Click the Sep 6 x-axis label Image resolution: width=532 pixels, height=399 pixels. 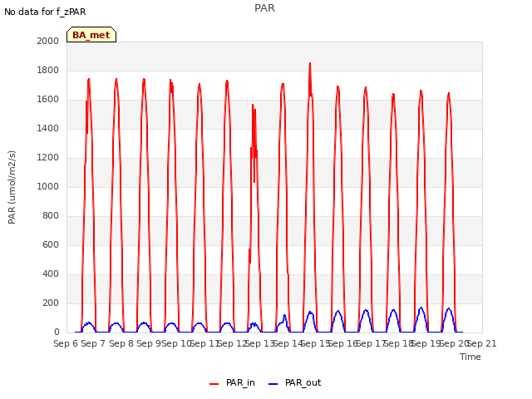click(x=66, y=343)
